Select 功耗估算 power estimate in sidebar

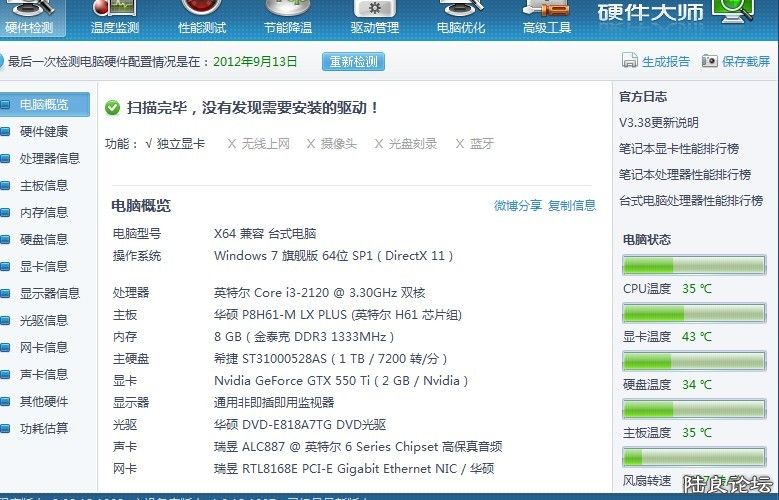click(x=44, y=428)
